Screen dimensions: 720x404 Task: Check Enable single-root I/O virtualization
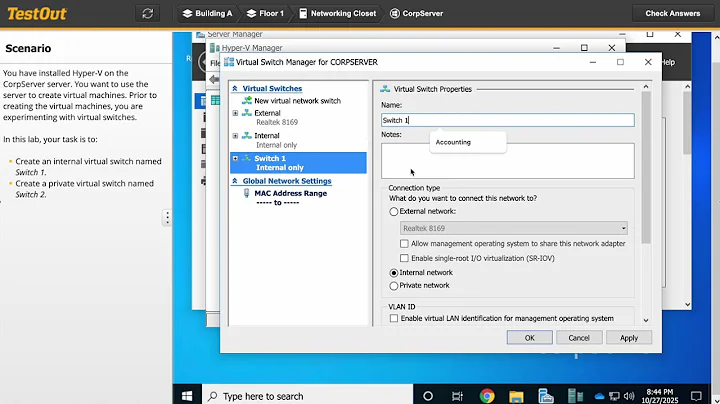click(x=404, y=258)
